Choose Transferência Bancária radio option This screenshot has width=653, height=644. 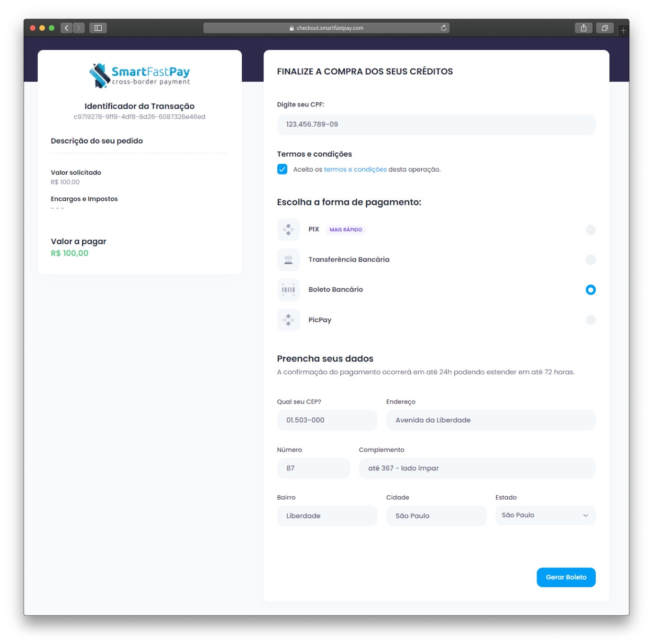coord(590,260)
